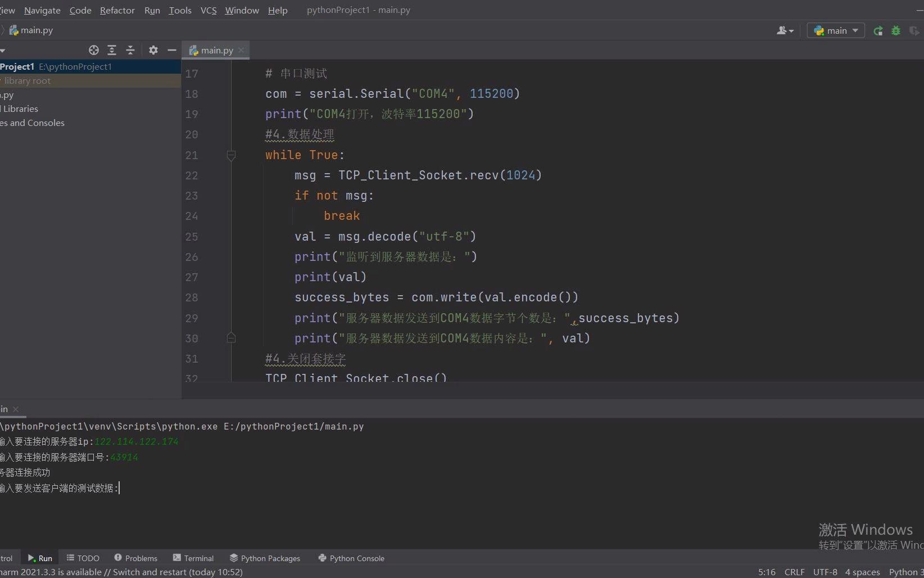Open the VCS menu

pyautogui.click(x=209, y=10)
